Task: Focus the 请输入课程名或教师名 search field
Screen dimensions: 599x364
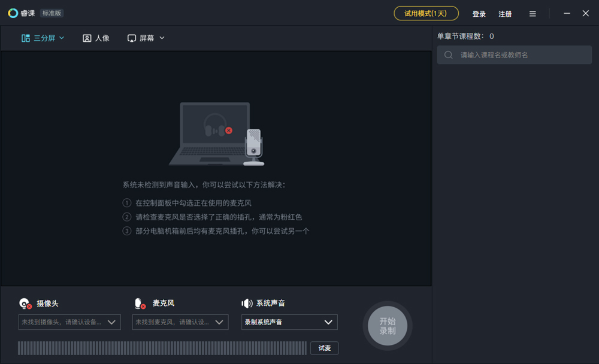Action: 514,55
